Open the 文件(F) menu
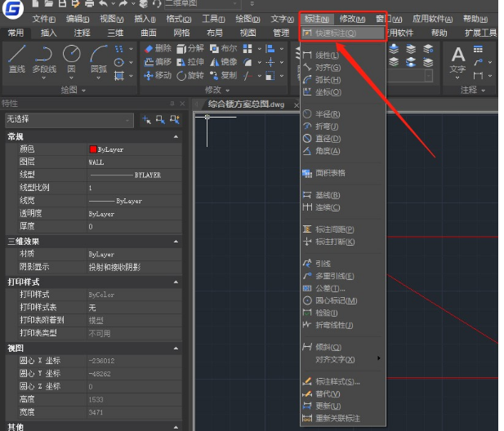The width and height of the screenshot is (504, 431). point(44,19)
